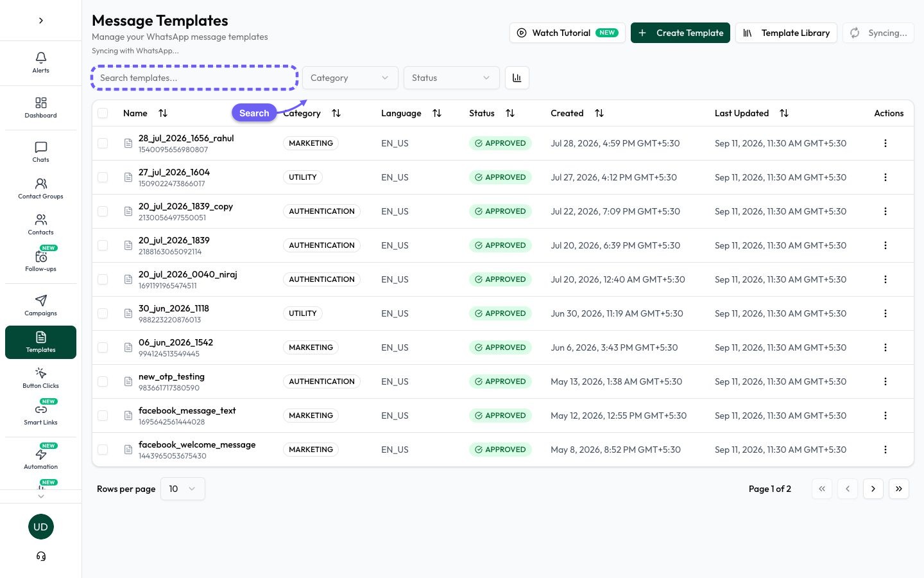Check the facebook_message_text row checkbox
The height and width of the screenshot is (578, 924).
103,416
